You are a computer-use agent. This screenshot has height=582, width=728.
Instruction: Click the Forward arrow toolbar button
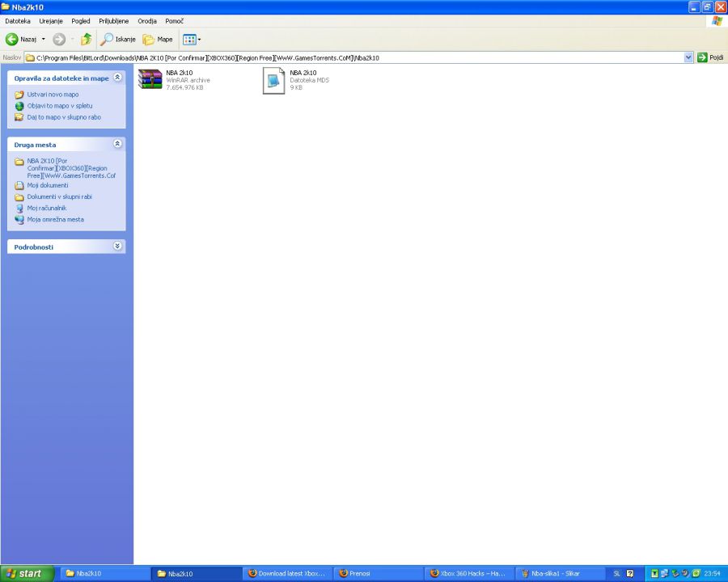(x=59, y=40)
